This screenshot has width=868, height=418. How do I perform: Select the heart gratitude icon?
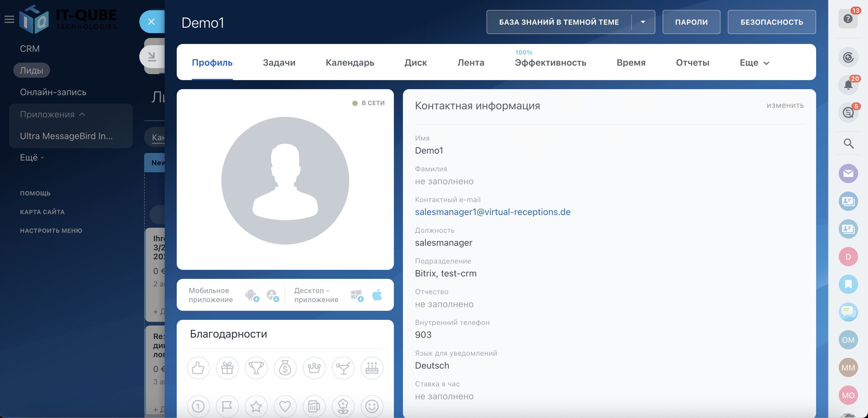pos(285,406)
